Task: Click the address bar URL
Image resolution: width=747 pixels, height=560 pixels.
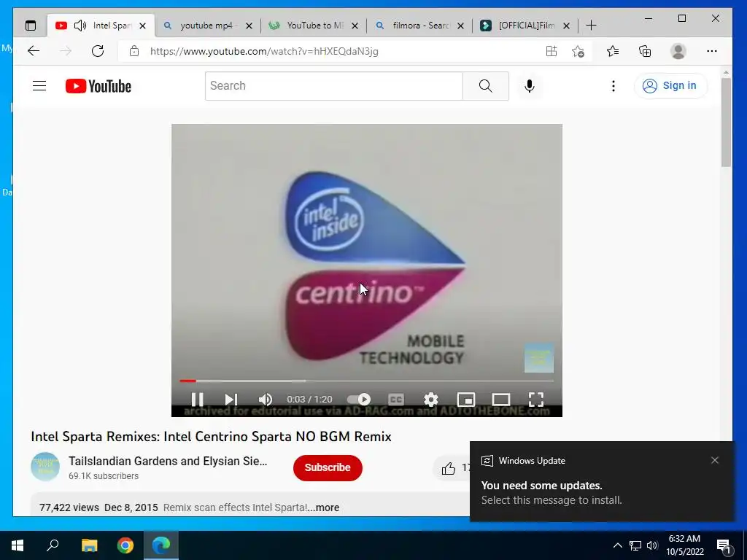Action: [x=264, y=51]
